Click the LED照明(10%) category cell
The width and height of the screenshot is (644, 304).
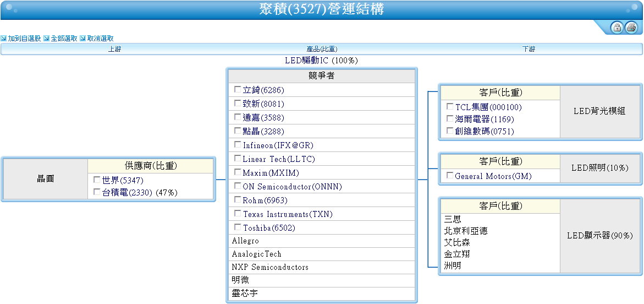pos(599,168)
